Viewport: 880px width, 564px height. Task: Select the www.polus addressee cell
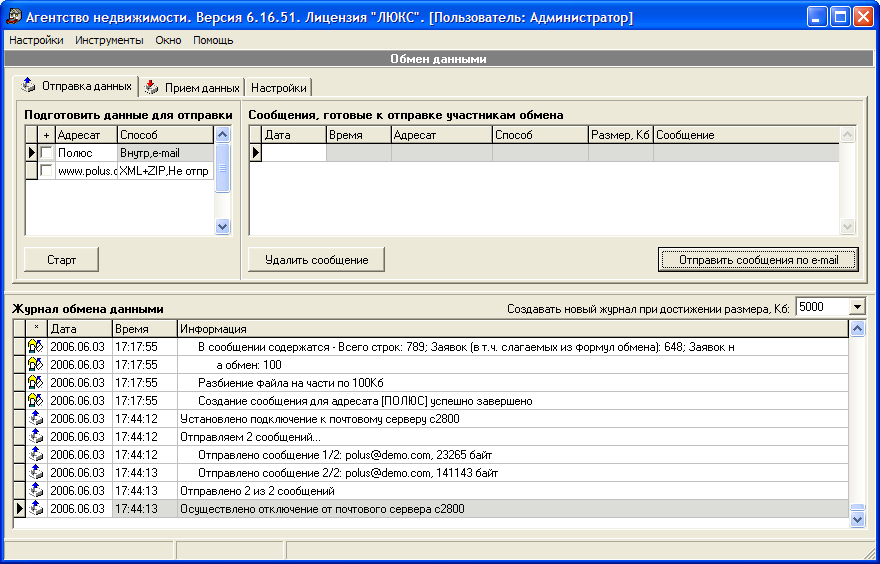[x=86, y=171]
